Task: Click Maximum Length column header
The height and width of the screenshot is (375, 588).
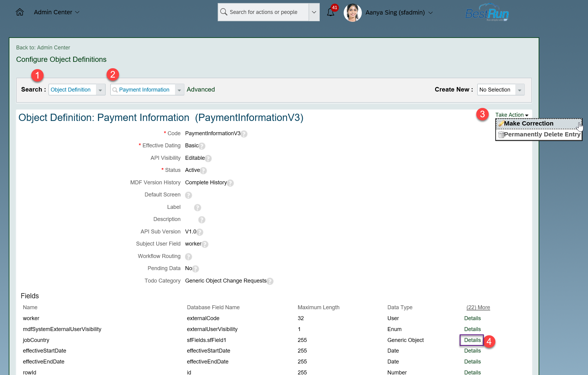Action: (319, 307)
